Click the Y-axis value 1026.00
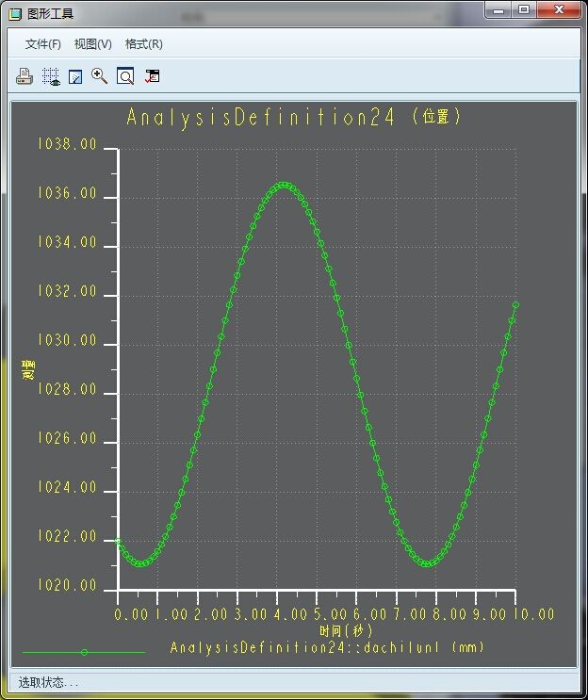This screenshot has height=700, width=588. point(67,438)
